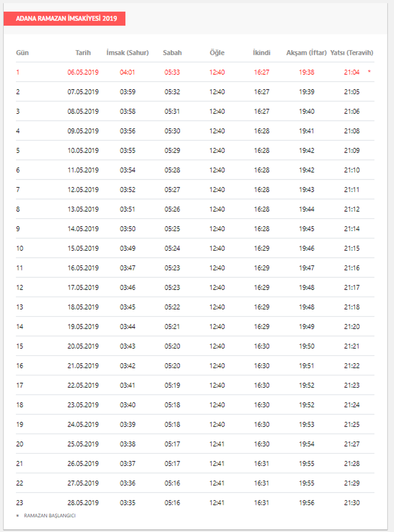
Task: Click the Ramazan Başlangıcı footnote text
Action: (x=50, y=516)
